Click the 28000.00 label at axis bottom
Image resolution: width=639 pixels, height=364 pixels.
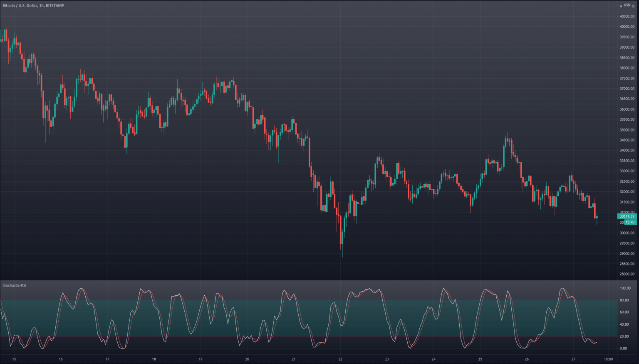click(627, 273)
